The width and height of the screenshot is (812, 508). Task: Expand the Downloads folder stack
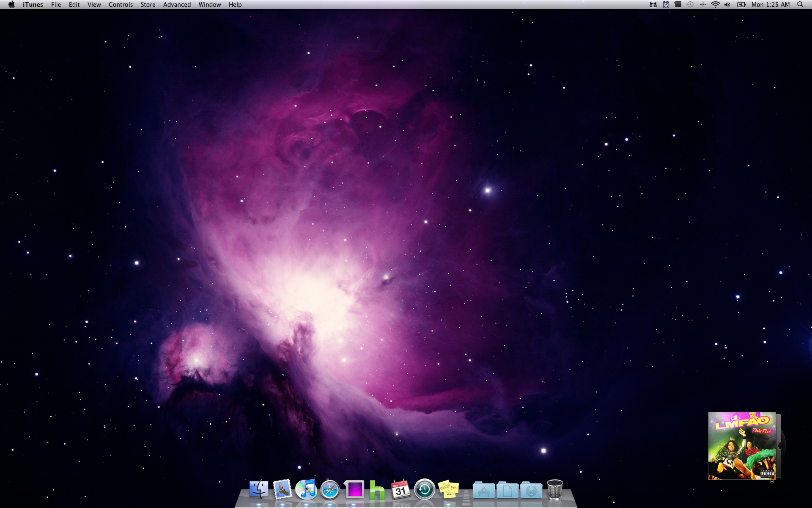pyautogui.click(x=531, y=491)
